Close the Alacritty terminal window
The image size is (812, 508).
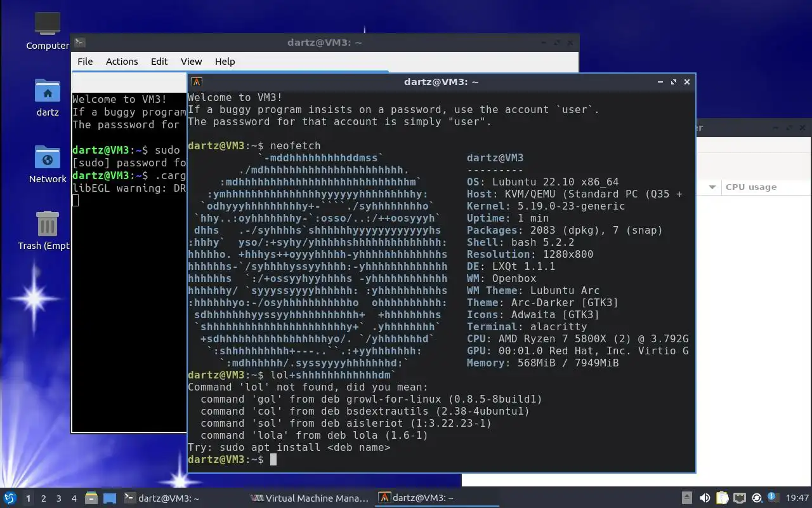coord(687,82)
